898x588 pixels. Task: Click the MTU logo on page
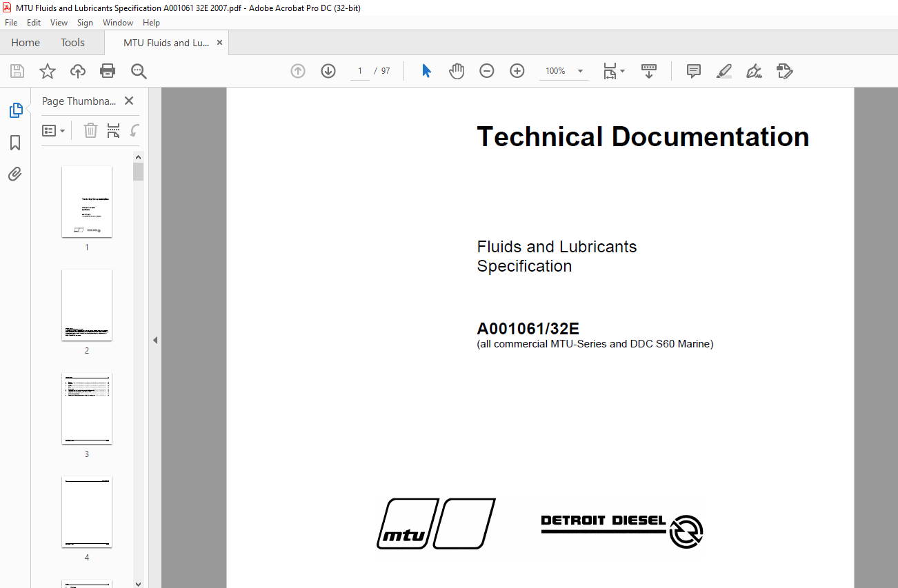pos(436,524)
